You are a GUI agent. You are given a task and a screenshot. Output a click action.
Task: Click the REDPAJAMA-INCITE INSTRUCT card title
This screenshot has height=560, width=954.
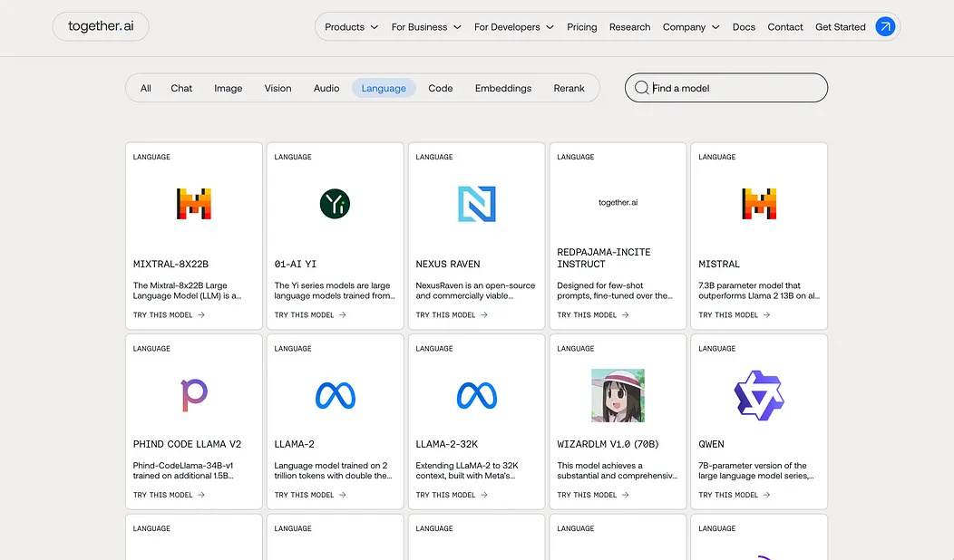click(604, 258)
